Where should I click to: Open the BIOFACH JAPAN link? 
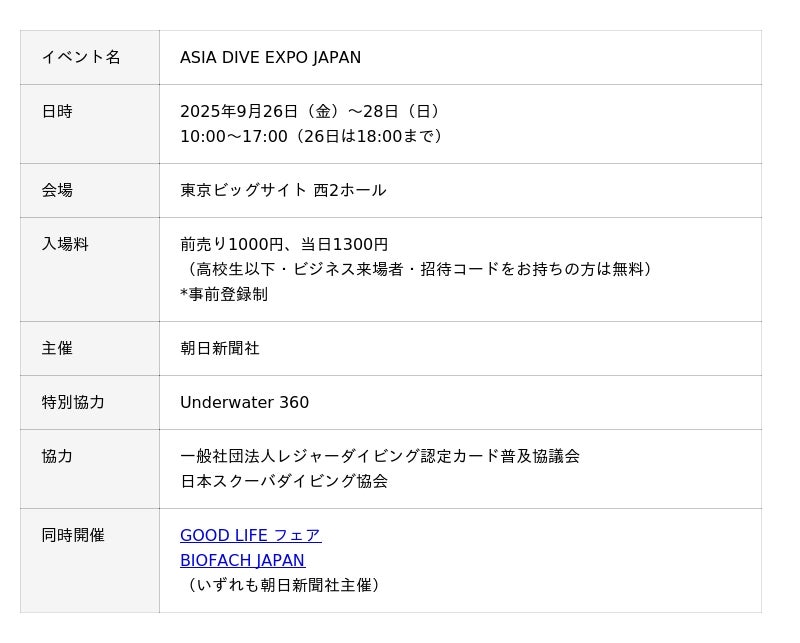click(x=242, y=561)
